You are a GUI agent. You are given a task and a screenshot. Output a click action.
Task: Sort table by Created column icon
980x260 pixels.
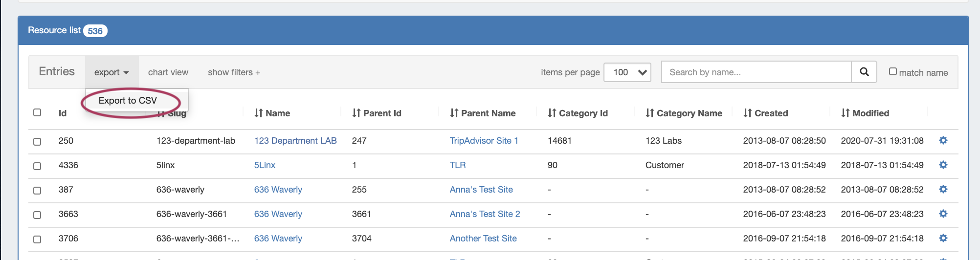pos(747,113)
